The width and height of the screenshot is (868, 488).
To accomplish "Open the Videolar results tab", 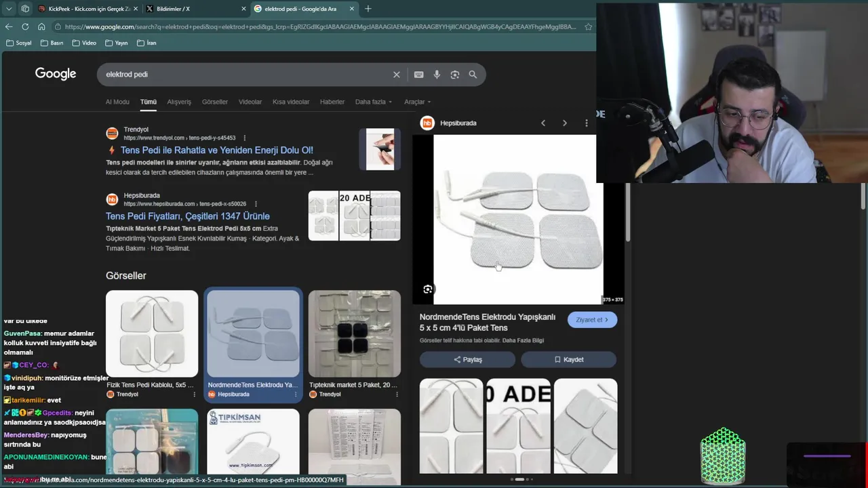I will [x=250, y=102].
